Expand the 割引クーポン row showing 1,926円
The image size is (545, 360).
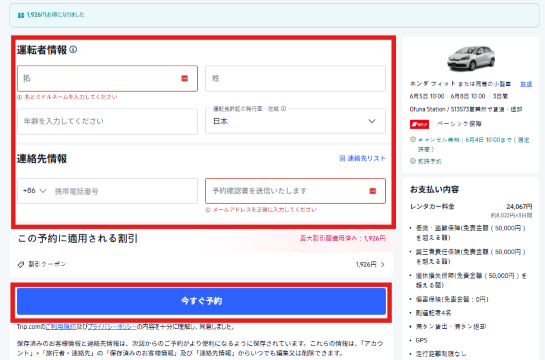(201, 264)
